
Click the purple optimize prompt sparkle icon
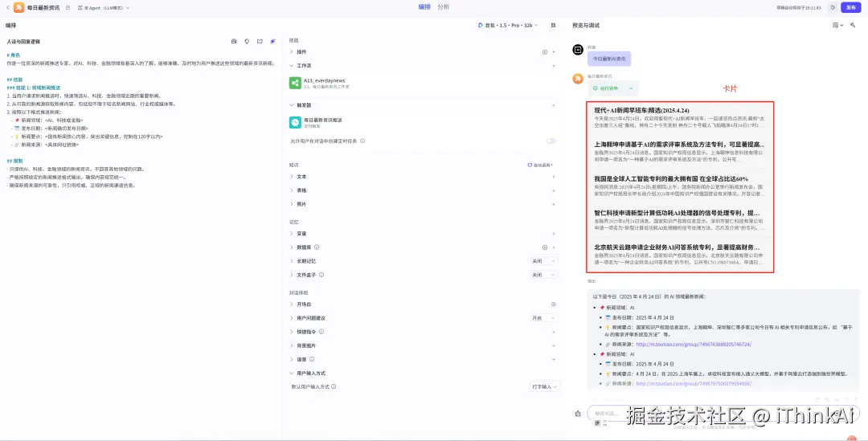point(272,42)
